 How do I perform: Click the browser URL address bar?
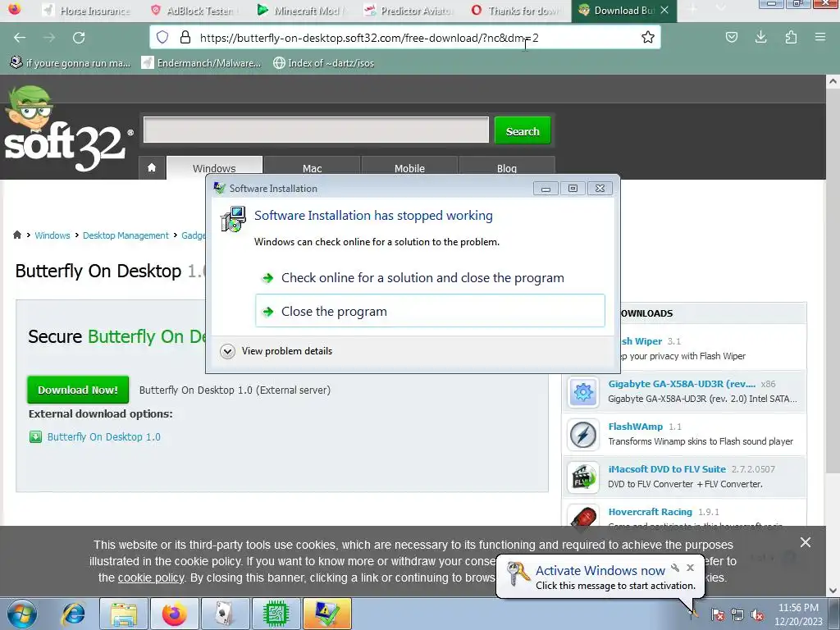tap(405, 38)
